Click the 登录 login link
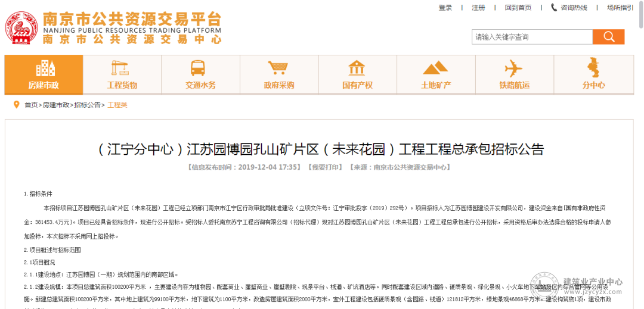 [445, 8]
